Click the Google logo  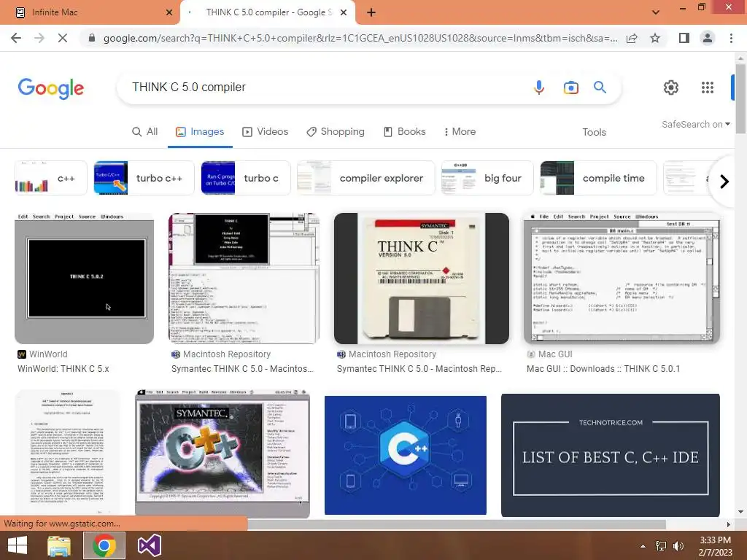[51, 88]
